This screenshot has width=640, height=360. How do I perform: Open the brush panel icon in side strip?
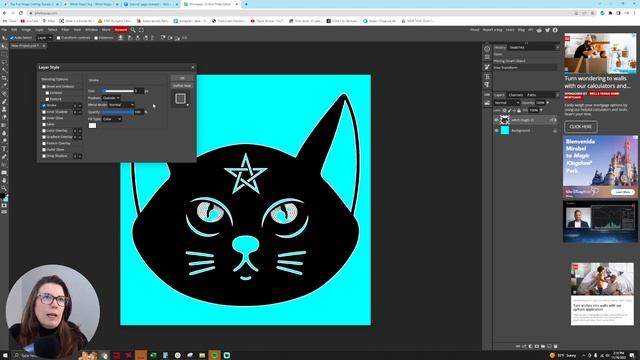click(487, 67)
